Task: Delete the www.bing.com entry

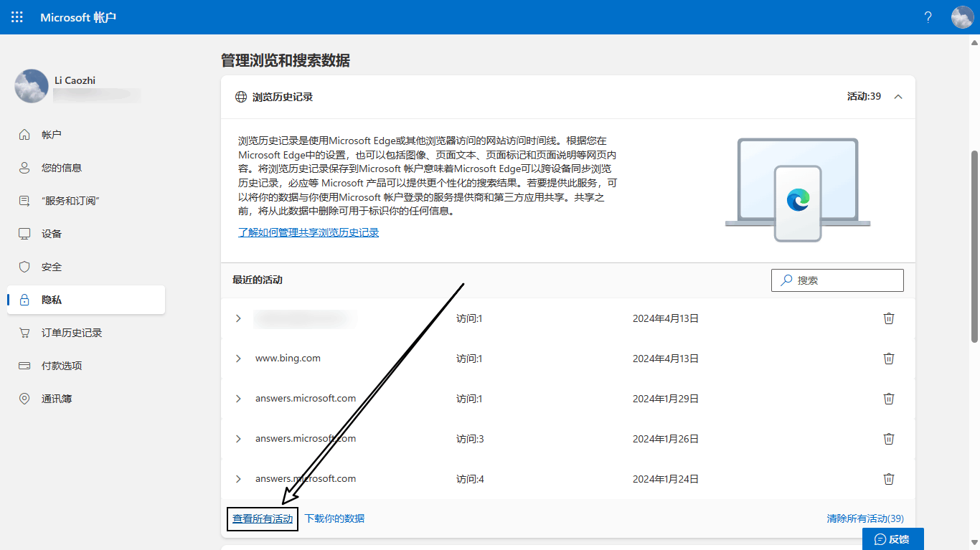Action: (x=889, y=359)
